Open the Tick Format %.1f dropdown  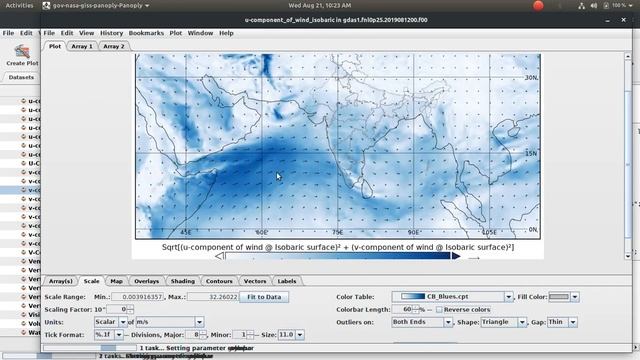tap(119, 335)
